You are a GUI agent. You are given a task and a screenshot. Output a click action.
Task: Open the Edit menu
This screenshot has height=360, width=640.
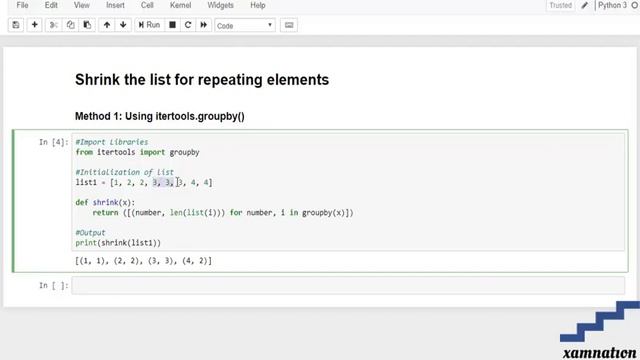point(51,5)
